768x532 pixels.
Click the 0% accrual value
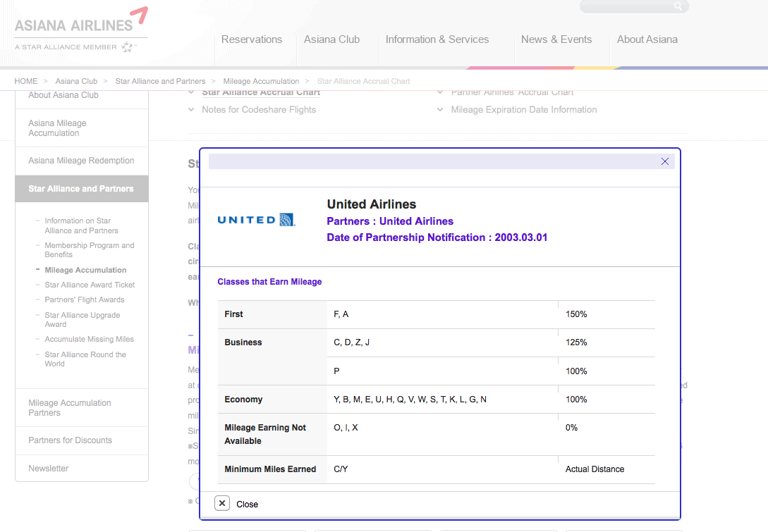click(x=571, y=428)
